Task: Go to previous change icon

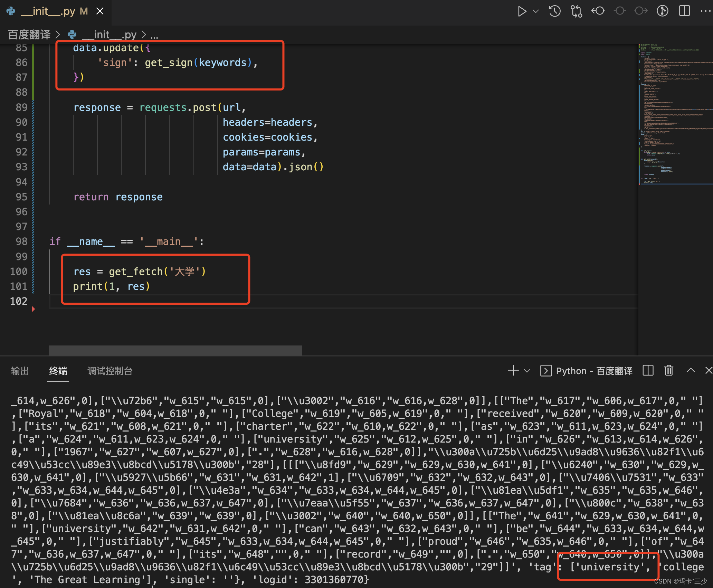Action: tap(598, 11)
